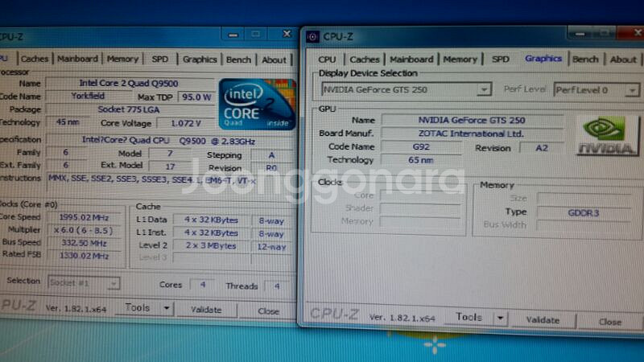Open About tab in right CPU-Z window
644x362 pixels.
pos(622,60)
